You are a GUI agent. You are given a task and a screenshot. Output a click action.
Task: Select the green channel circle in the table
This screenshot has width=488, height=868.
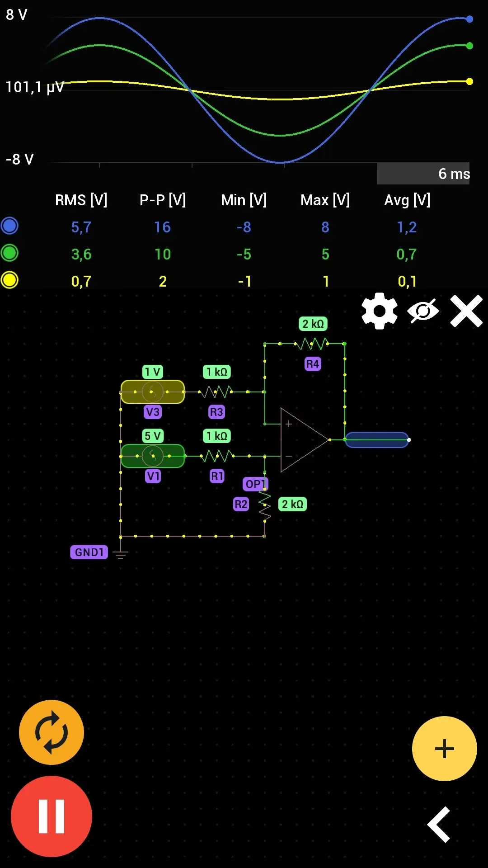click(9, 253)
